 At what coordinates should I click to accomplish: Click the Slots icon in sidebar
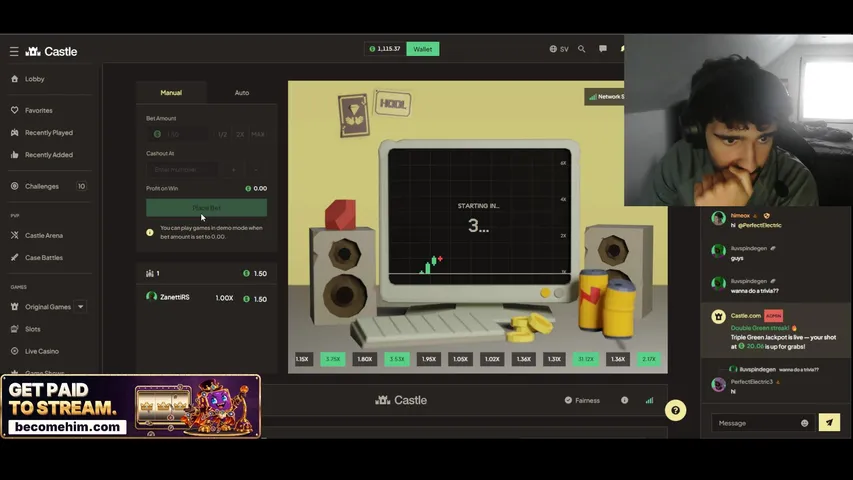15,329
